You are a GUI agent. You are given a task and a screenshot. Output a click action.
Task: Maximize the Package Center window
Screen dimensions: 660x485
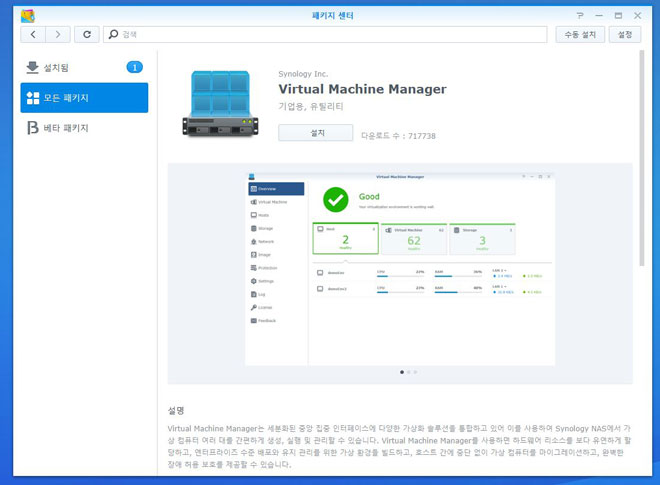pyautogui.click(x=618, y=16)
